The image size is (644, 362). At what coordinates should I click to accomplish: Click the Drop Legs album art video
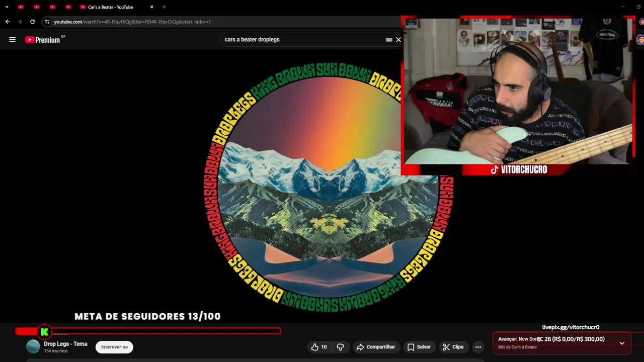coord(329,187)
